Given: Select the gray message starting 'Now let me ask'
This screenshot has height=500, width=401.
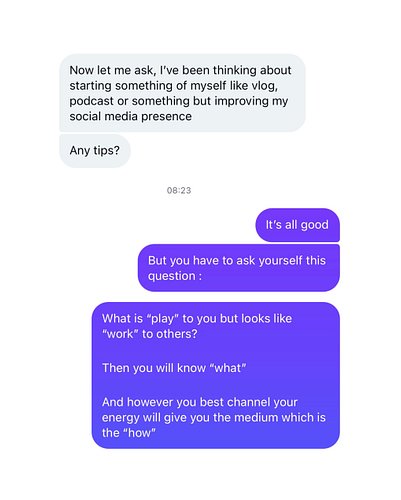Looking at the screenshot, I should (x=182, y=93).
